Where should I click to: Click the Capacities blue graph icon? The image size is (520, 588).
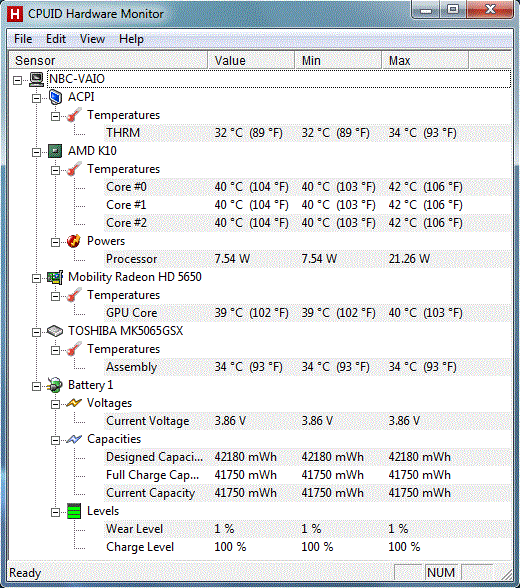[74, 439]
